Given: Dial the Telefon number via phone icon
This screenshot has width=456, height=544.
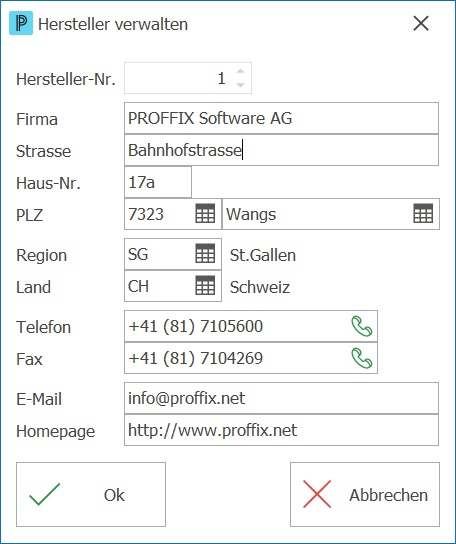Looking at the screenshot, I should click(362, 326).
